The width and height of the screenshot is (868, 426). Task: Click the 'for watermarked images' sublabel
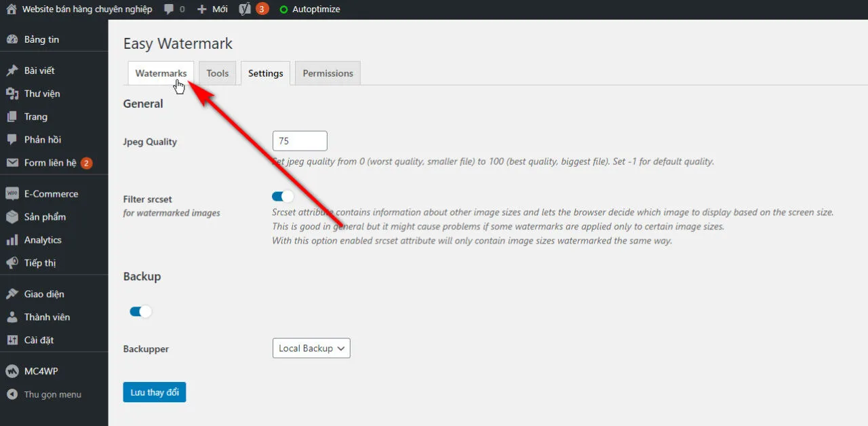(172, 213)
